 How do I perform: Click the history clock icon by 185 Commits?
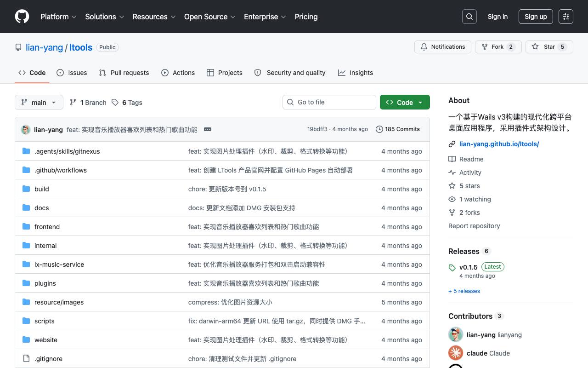[379, 129]
